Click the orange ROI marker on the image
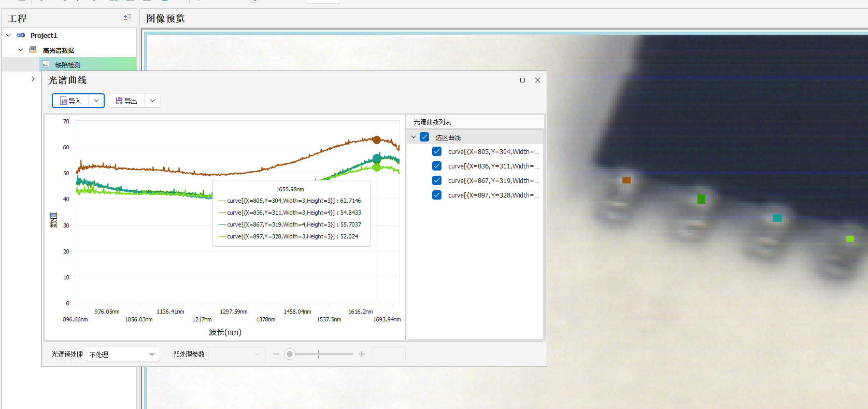Screen dimensions: 868x409 pos(627,180)
